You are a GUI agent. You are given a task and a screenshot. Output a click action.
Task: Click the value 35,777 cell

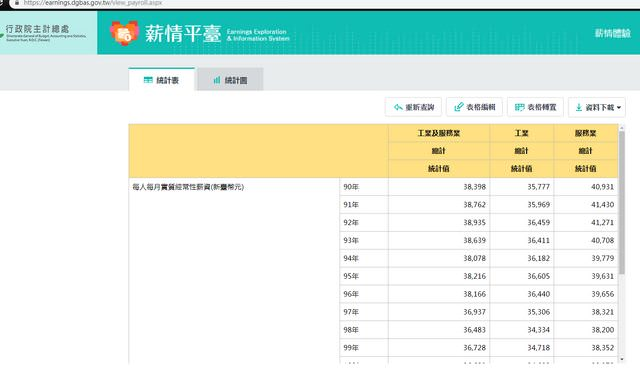tap(522, 187)
